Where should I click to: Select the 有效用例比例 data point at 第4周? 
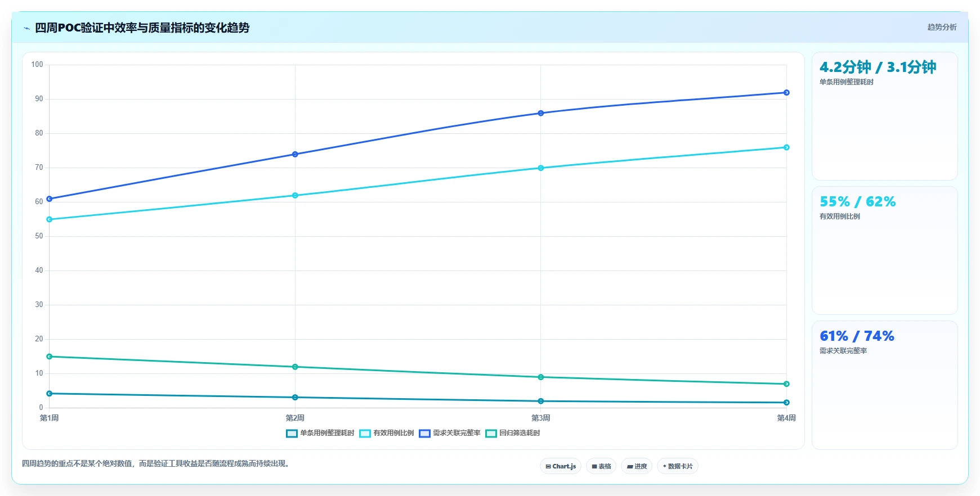786,147
